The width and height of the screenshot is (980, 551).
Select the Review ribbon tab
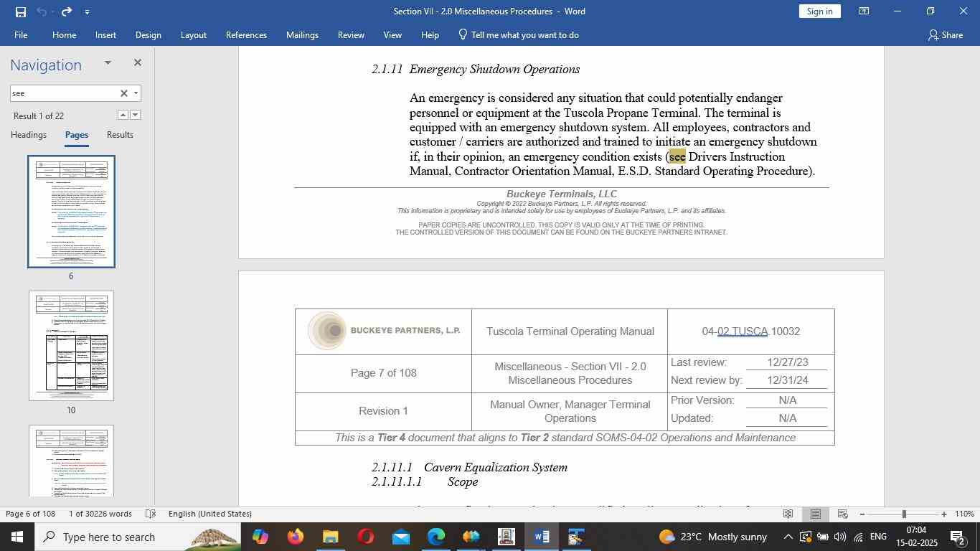tap(351, 34)
